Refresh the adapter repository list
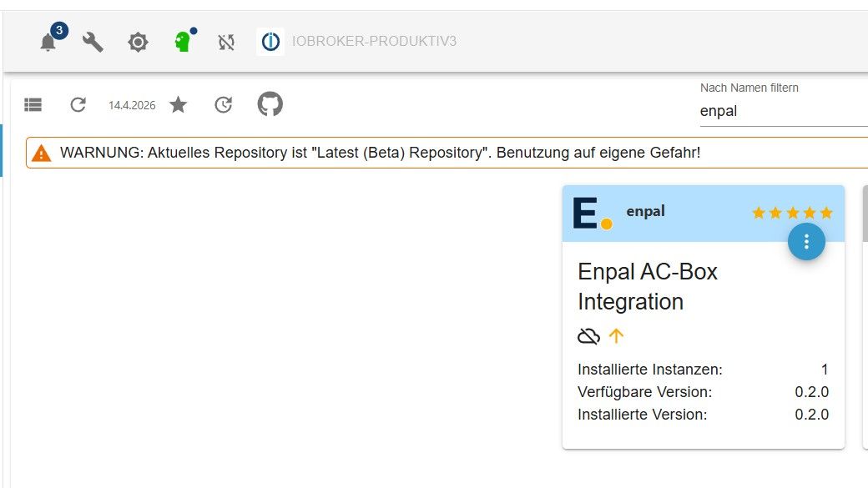868x488 pixels. (x=78, y=104)
